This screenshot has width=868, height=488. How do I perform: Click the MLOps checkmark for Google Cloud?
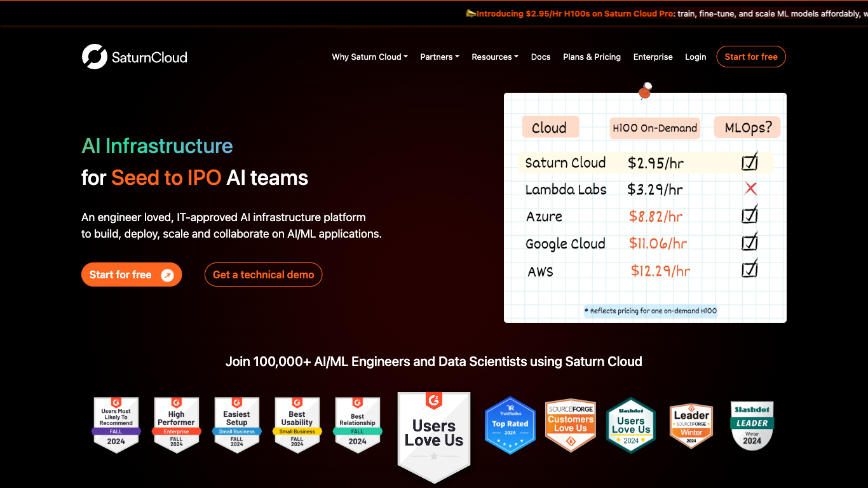(750, 242)
